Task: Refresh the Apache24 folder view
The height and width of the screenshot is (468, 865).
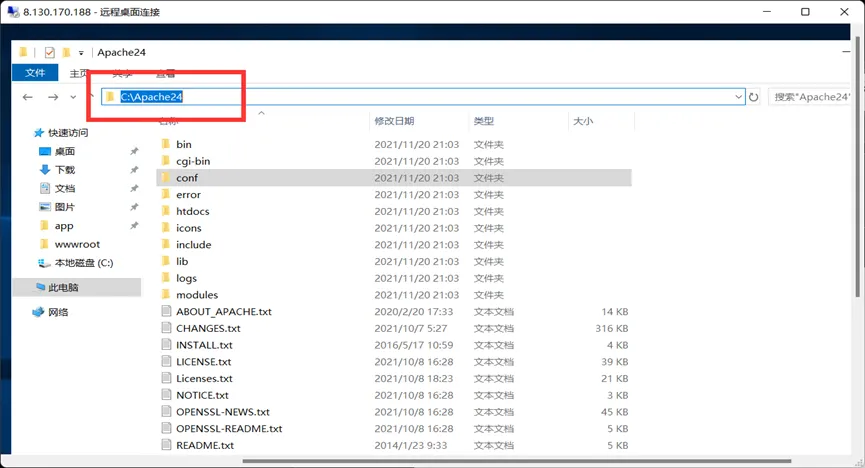Action: point(754,97)
